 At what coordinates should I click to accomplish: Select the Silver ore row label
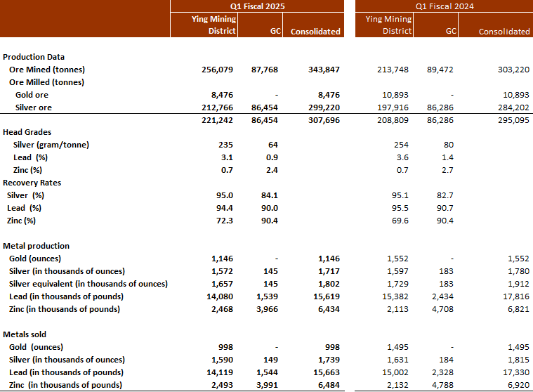click(x=34, y=107)
